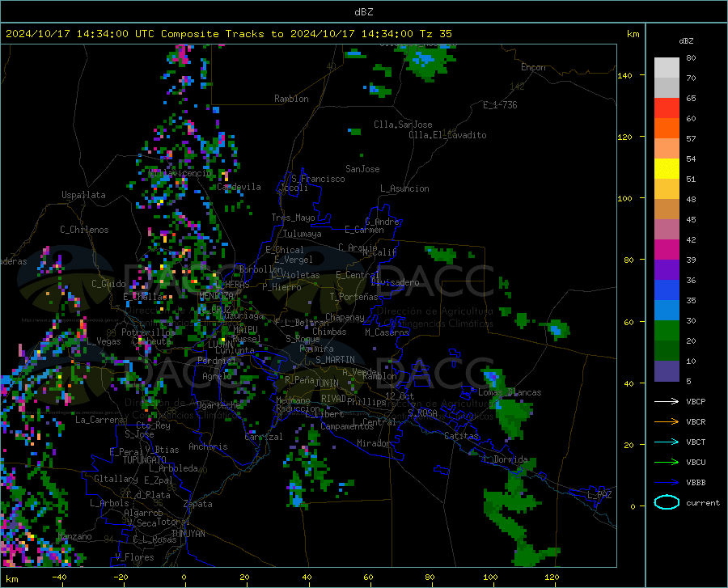Click the S_Francisco map label
Image resolution: width=728 pixels, height=588 pixels.
tap(318, 179)
